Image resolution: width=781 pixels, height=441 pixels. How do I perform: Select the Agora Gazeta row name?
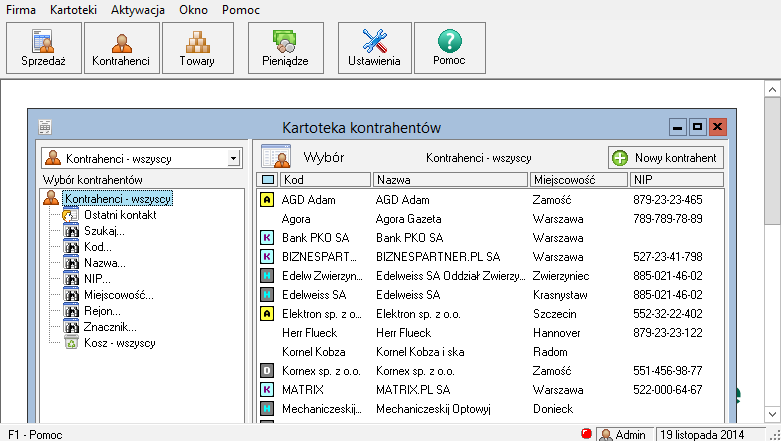(408, 219)
